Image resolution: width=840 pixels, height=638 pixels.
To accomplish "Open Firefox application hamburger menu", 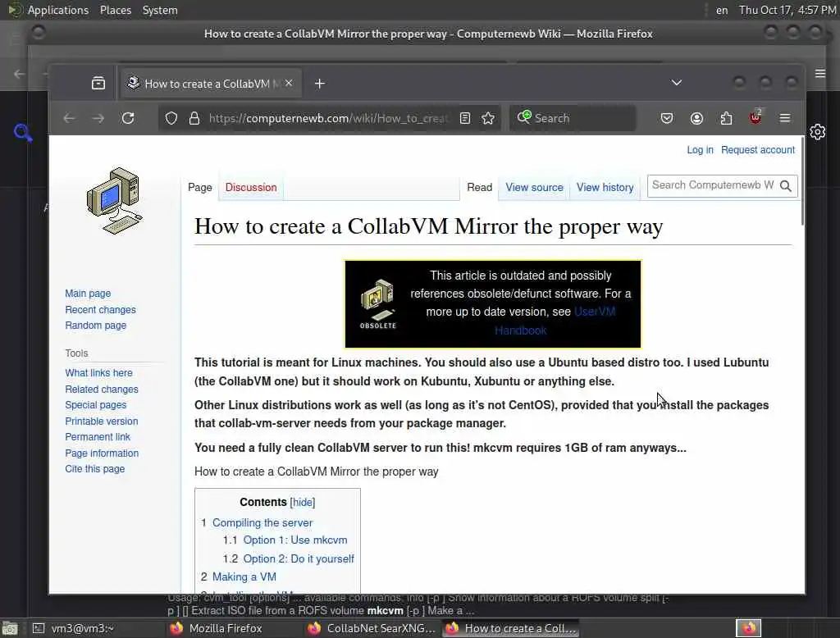I will [x=785, y=118].
